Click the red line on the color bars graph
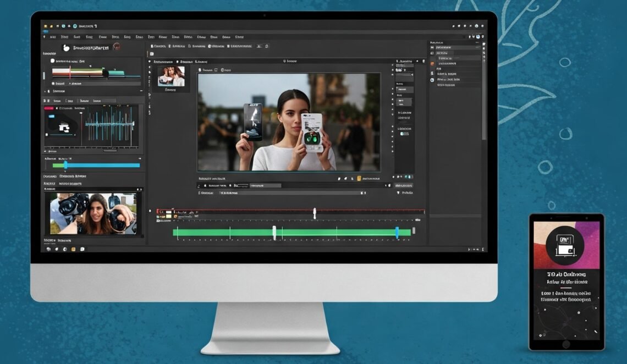This screenshot has width=627, height=364. click(70, 73)
